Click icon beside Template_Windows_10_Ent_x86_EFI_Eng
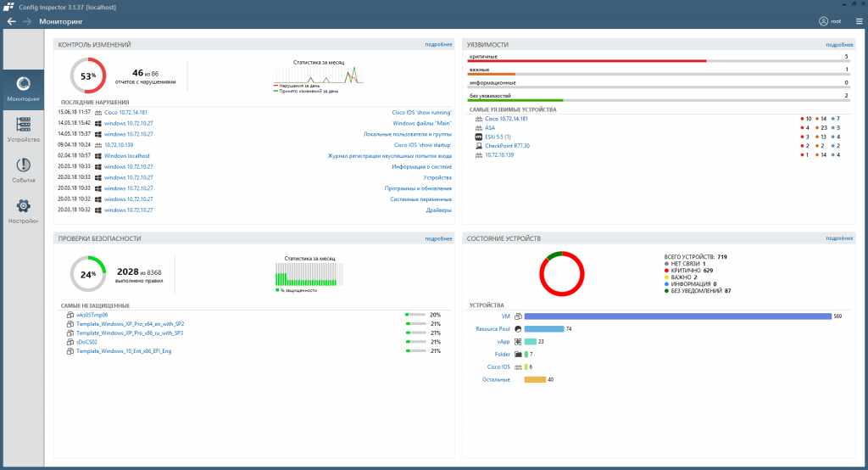Screen dimensions: 868x470 point(70,351)
